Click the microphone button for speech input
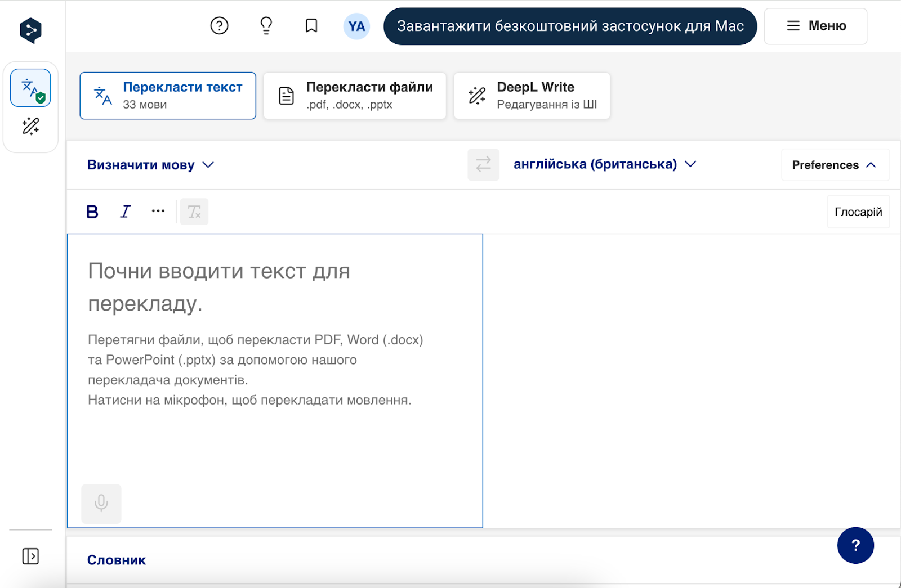The width and height of the screenshot is (901, 588). [x=101, y=503]
